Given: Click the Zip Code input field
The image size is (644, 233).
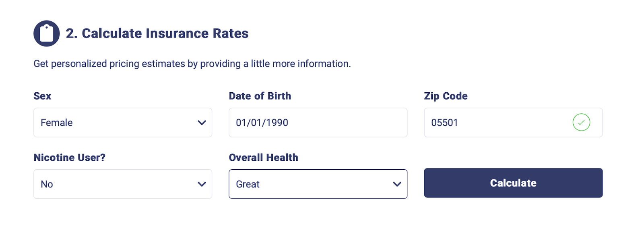Looking at the screenshot, I should 513,123.
